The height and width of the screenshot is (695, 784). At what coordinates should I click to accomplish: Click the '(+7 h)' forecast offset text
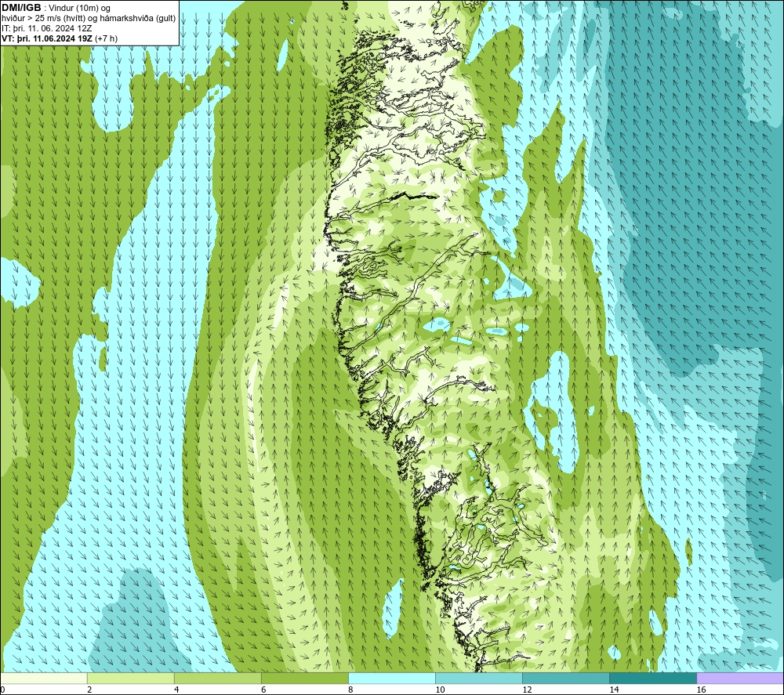click(x=106, y=38)
